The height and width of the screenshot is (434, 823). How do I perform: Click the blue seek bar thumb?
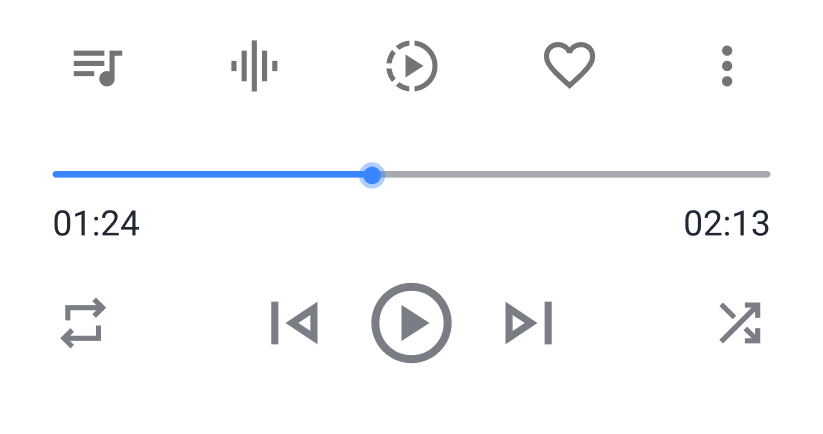pyautogui.click(x=372, y=175)
